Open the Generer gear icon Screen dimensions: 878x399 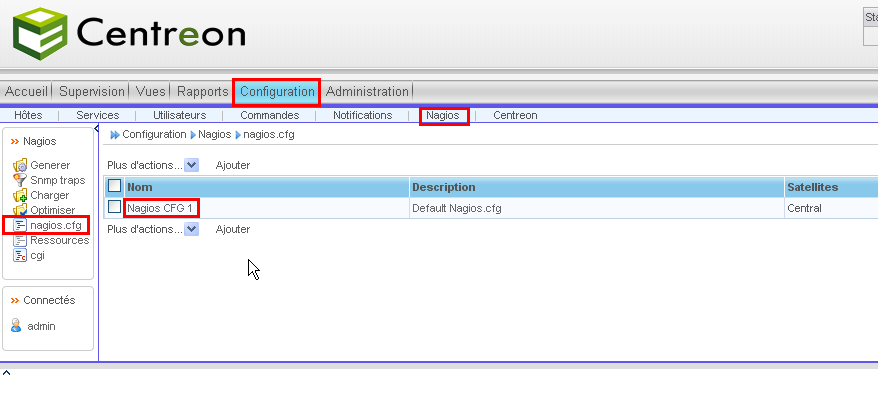tap(20, 166)
